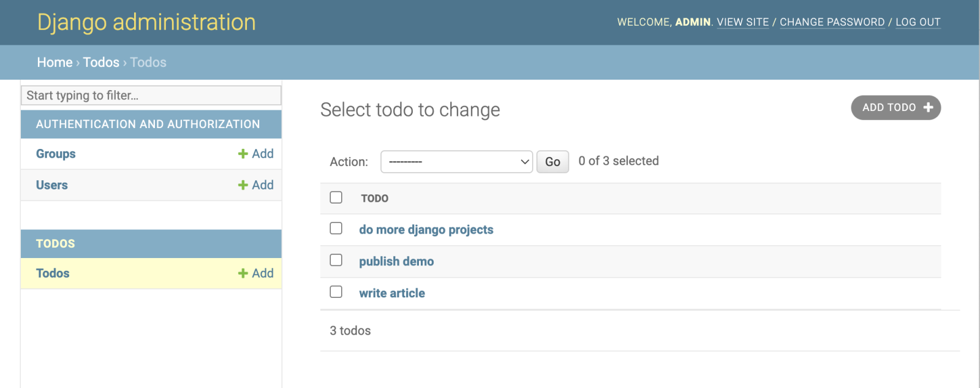Open the Action dropdown menu
Screen dimensions: 980x388
[x=456, y=162]
